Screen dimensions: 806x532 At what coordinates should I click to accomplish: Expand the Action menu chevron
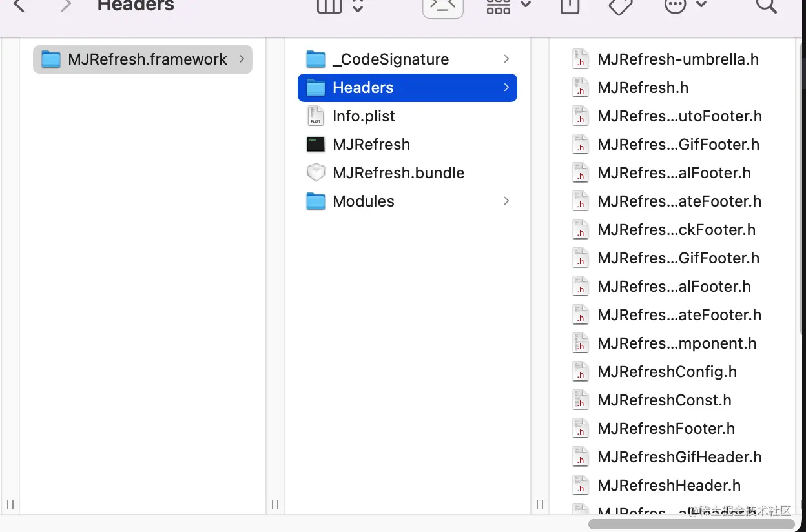pos(702,5)
